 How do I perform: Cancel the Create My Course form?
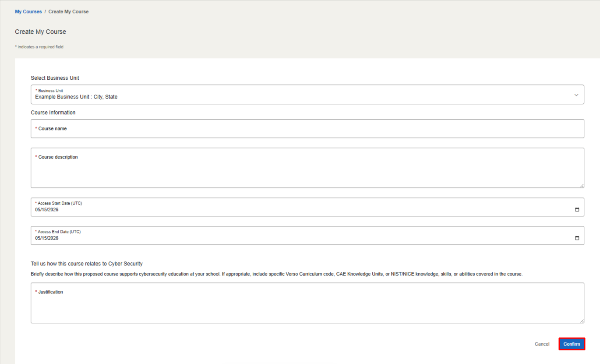(x=542, y=344)
